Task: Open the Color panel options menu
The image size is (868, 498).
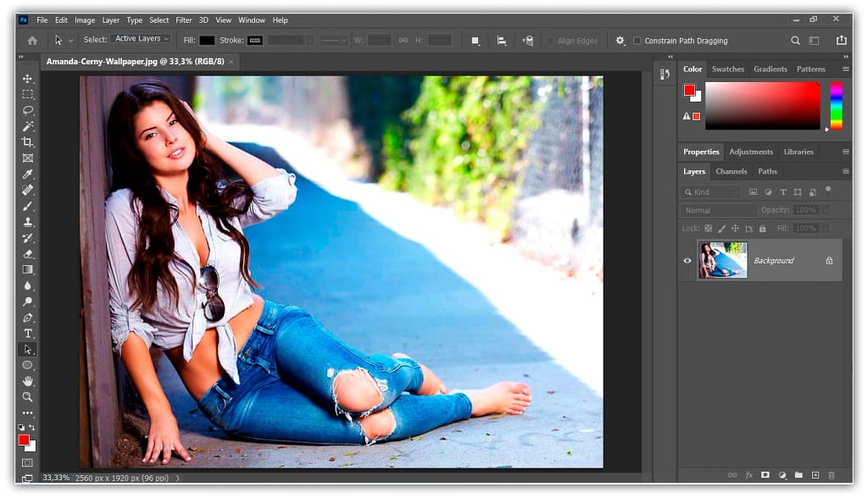Action: tap(845, 69)
